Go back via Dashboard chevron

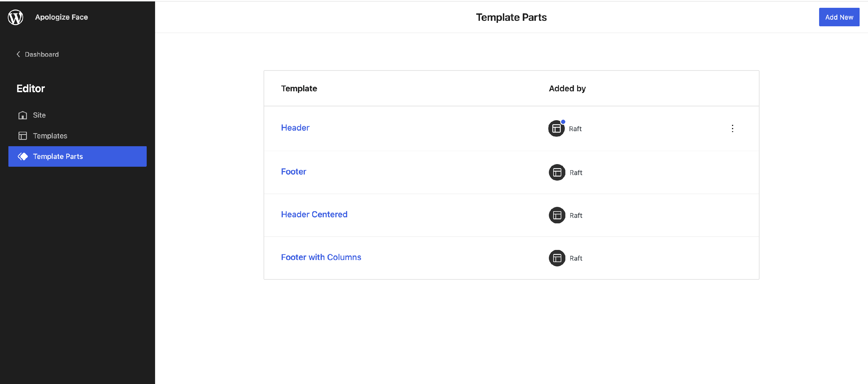19,54
